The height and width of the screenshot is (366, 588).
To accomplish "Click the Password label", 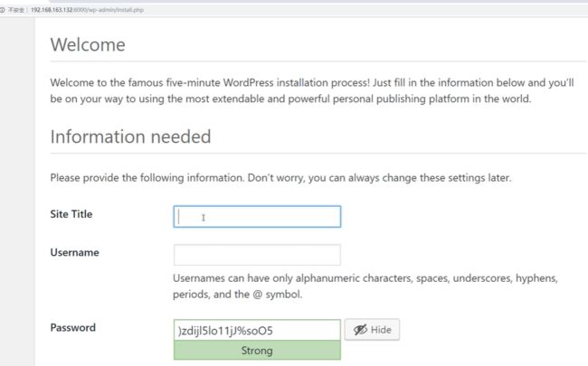I will click(x=72, y=327).
